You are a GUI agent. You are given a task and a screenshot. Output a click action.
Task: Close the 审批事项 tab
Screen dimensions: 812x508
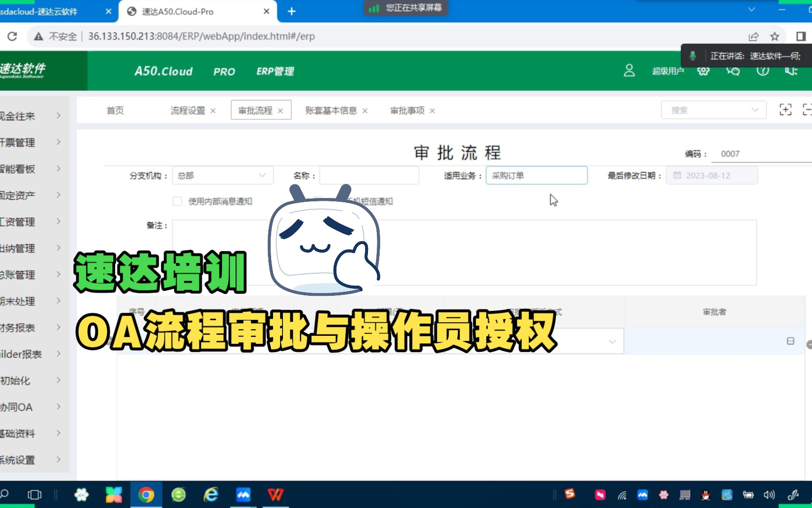[x=432, y=111]
